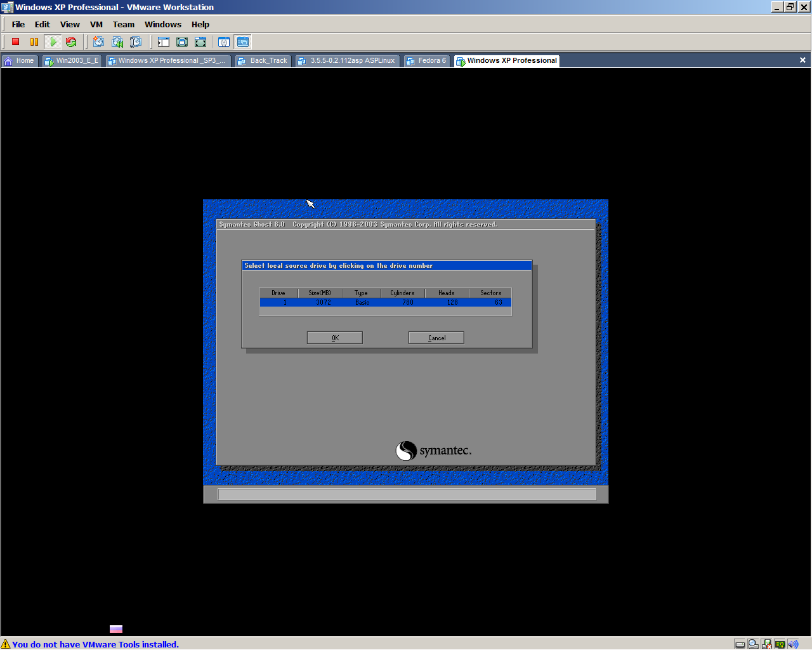Switch to the Back_Track tab
The image size is (812, 650).
[x=263, y=61]
